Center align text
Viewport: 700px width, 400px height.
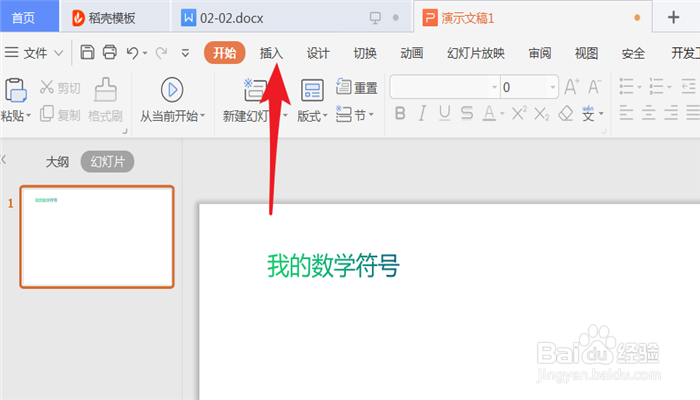pyautogui.click(x=648, y=113)
